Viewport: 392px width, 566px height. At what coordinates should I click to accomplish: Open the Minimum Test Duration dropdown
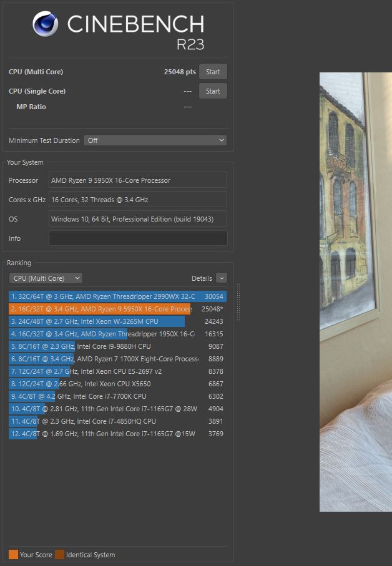[x=155, y=140]
